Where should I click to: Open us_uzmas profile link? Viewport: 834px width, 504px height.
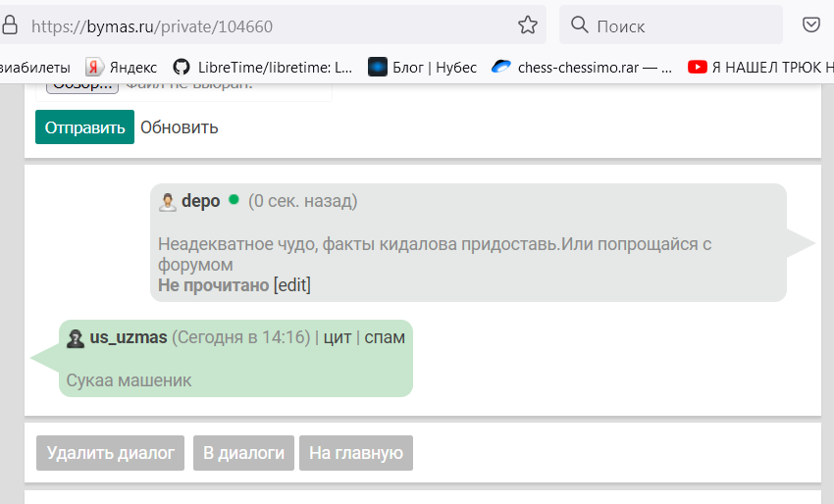[128, 337]
